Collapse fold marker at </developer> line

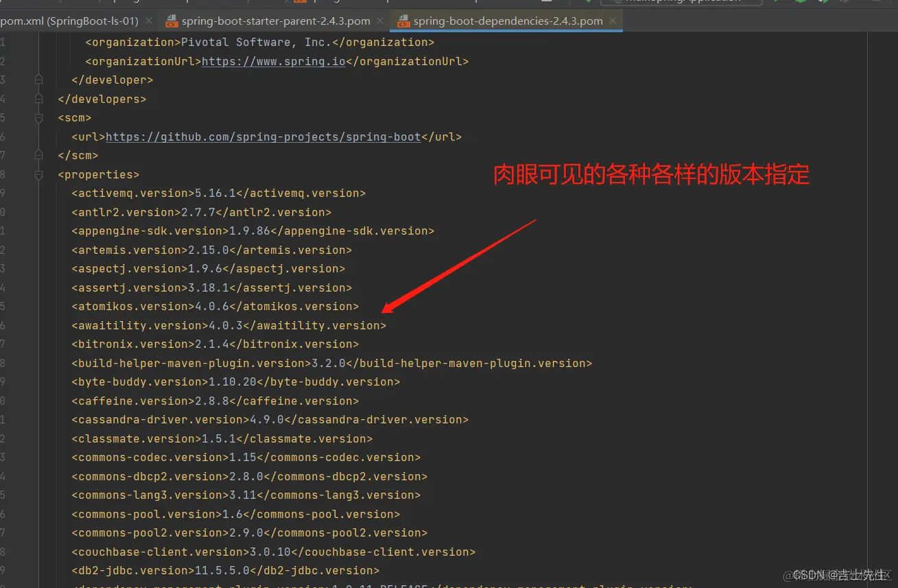pos(39,80)
